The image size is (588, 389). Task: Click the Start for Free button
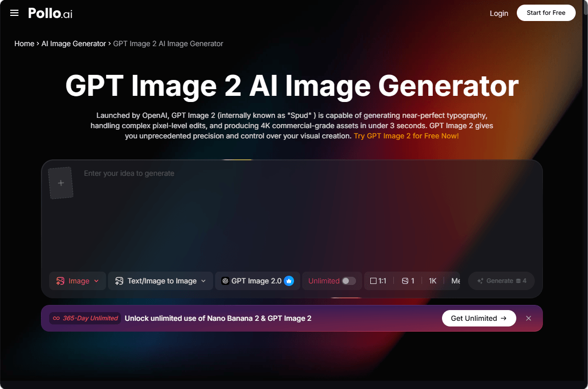(x=546, y=13)
